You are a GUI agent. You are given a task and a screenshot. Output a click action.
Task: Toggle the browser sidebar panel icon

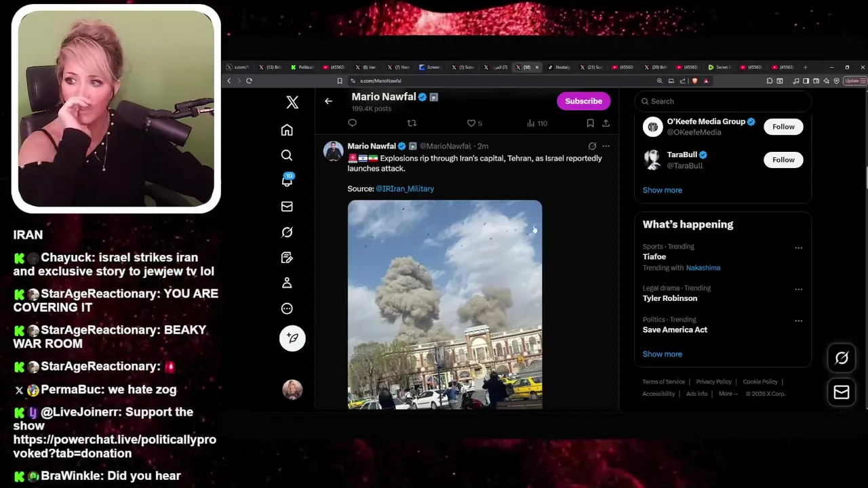806,81
